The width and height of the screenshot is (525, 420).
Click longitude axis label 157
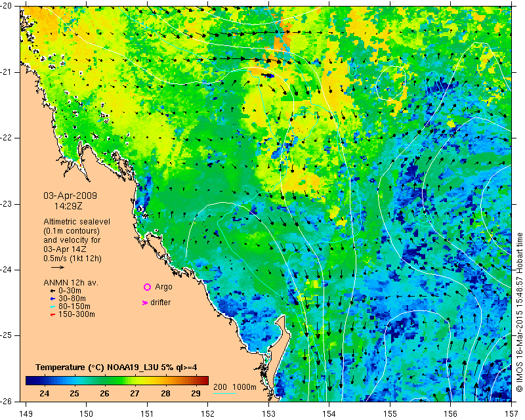pyautogui.click(x=512, y=414)
